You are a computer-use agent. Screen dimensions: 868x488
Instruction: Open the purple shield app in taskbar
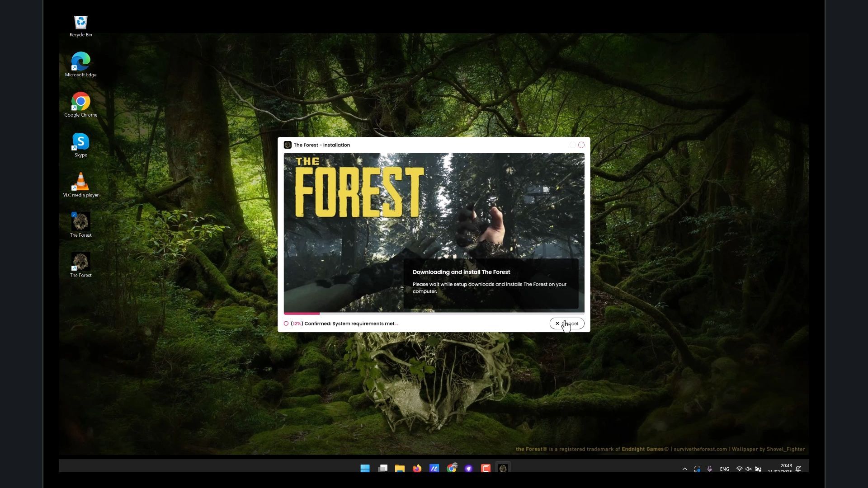point(469,469)
